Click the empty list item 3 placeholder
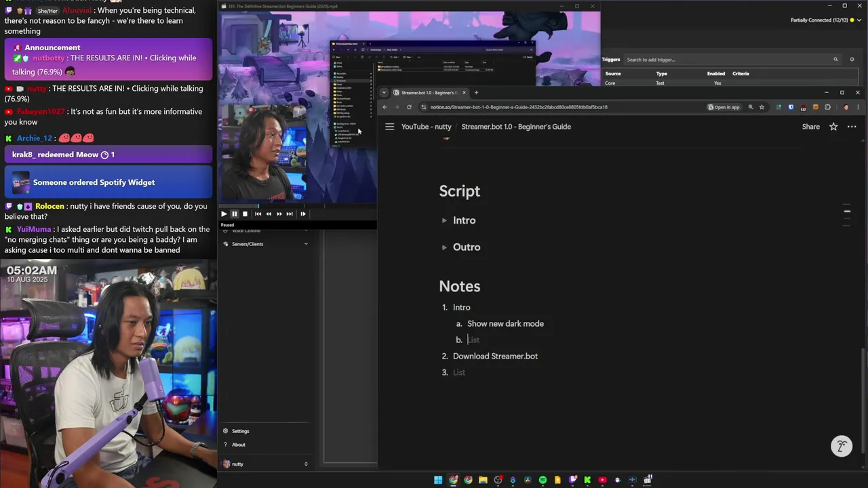 coord(459,372)
